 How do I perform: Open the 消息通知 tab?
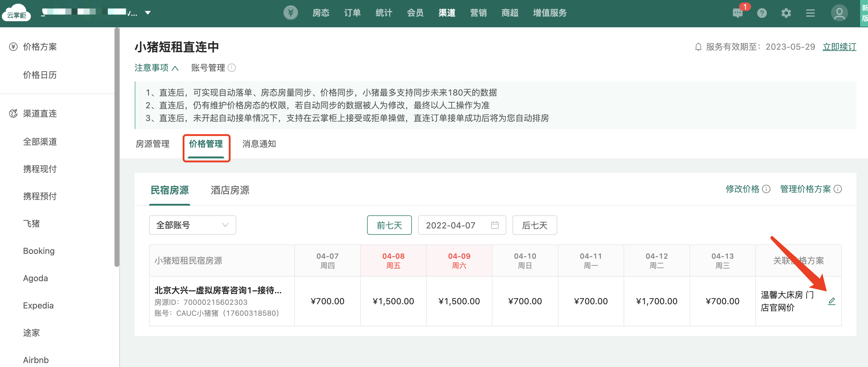[x=259, y=144]
